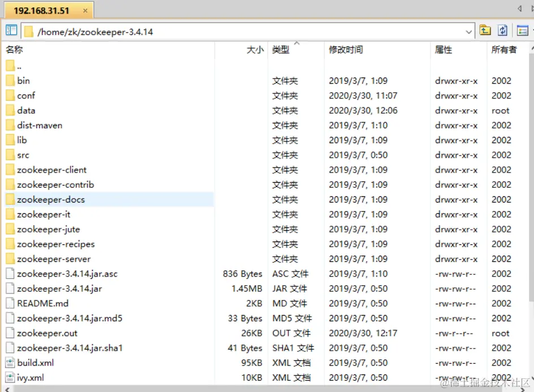Click the 'SHA1 文件' type cell
The height and width of the screenshot is (392, 534).
(293, 348)
